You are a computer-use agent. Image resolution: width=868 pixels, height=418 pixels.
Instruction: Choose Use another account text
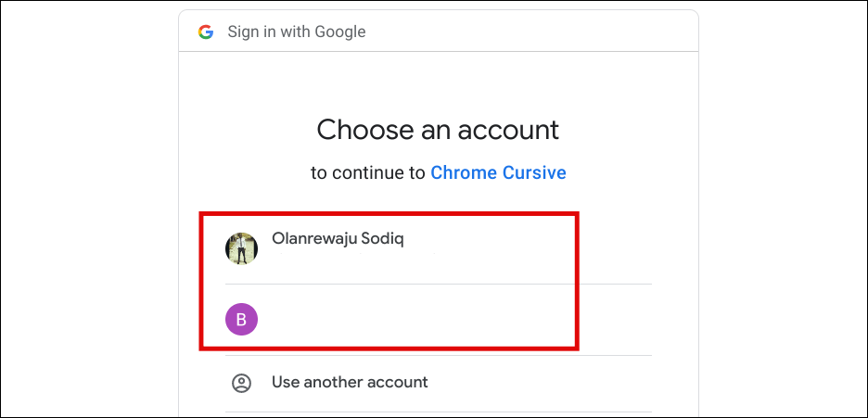350,382
